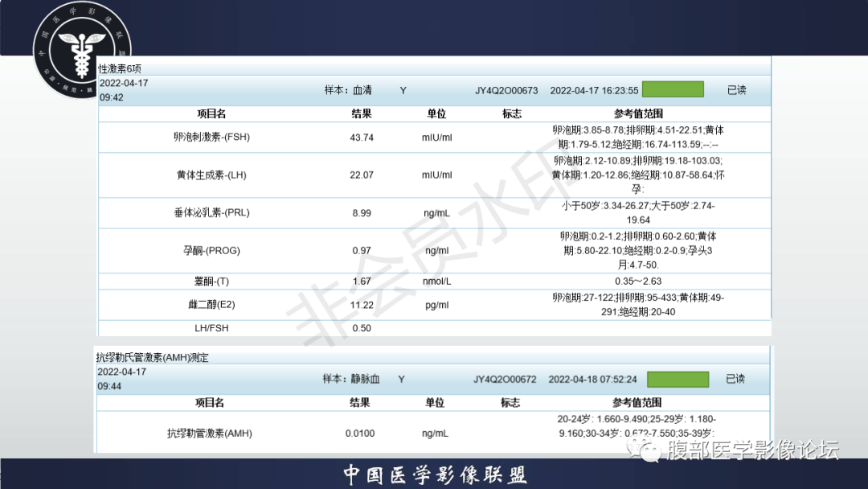Select 参考值范围 header in hormone table

pyautogui.click(x=638, y=113)
